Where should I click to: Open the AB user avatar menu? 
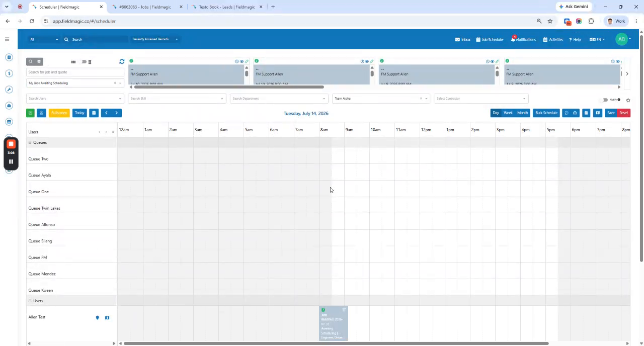[622, 39]
